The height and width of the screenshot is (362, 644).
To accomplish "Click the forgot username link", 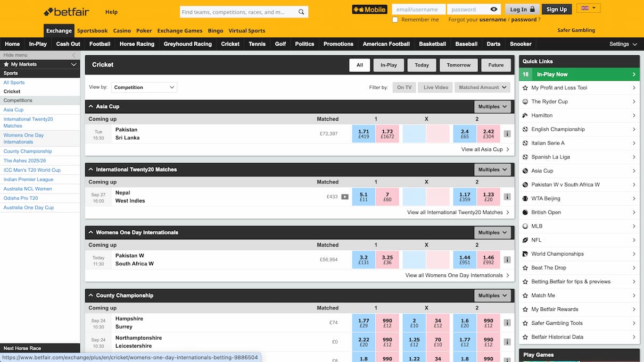I will (492, 20).
